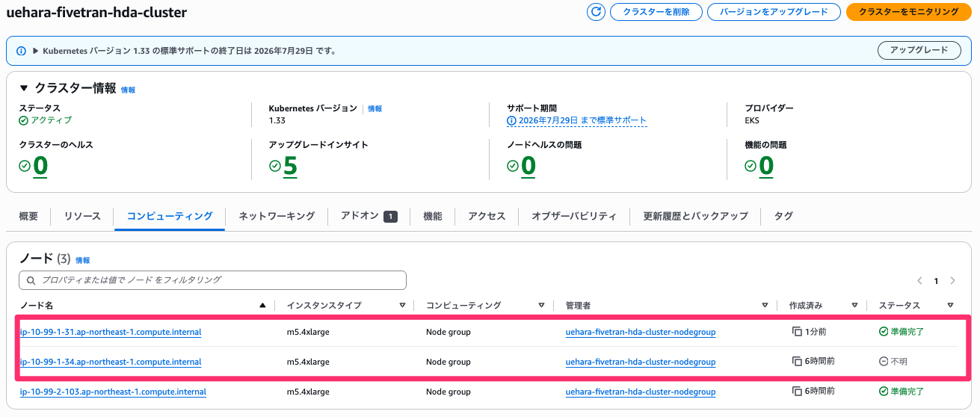Copy creation time of node ip-10-99-1-31
The image size is (980, 417).
pyautogui.click(x=798, y=331)
